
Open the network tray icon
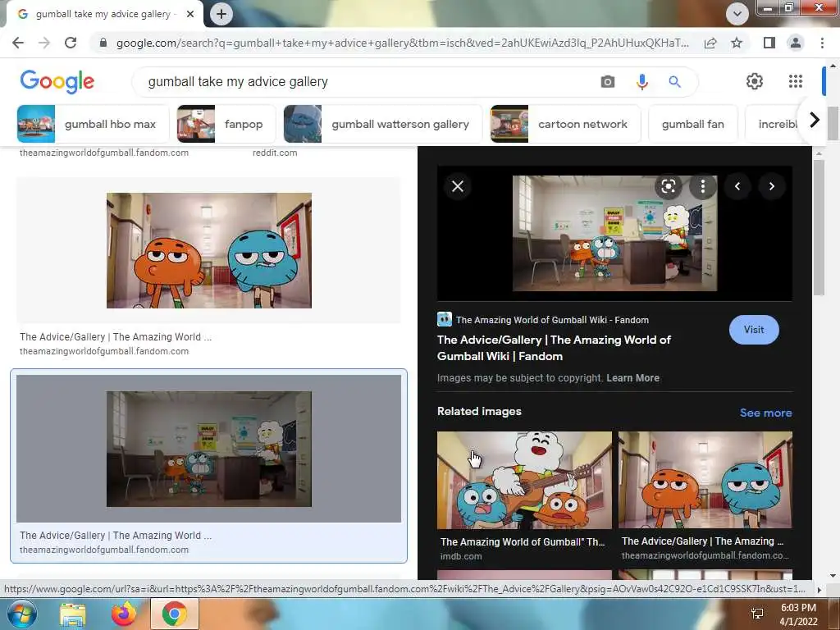pos(757,614)
